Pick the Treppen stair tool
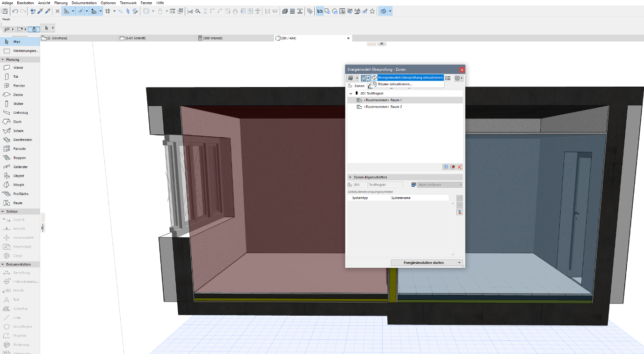This screenshot has width=644, height=354. (19, 158)
